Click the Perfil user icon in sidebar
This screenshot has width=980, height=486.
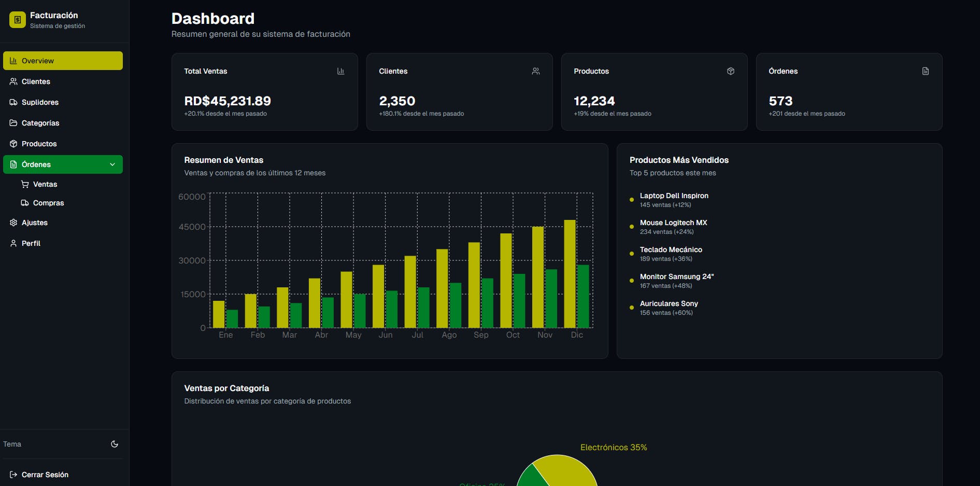(13, 243)
